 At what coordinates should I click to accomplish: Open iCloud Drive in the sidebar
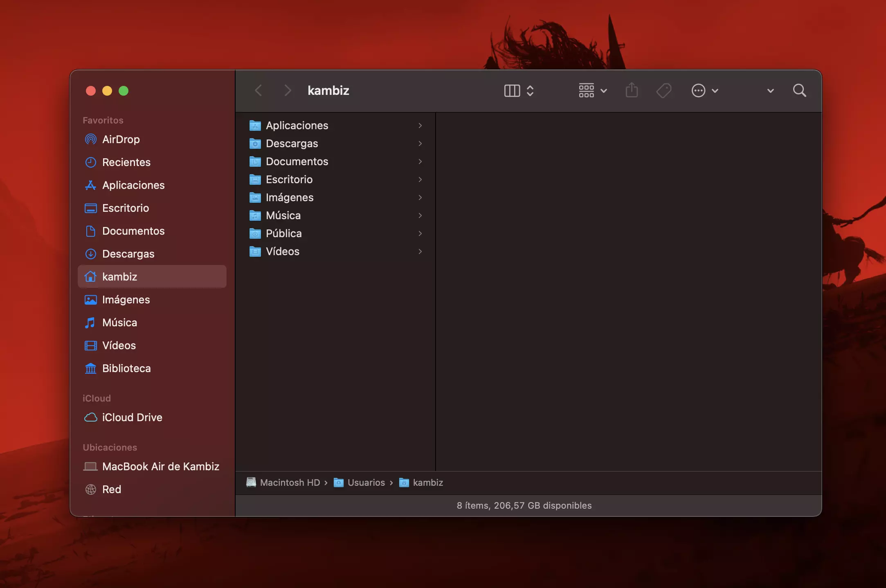tap(152, 417)
